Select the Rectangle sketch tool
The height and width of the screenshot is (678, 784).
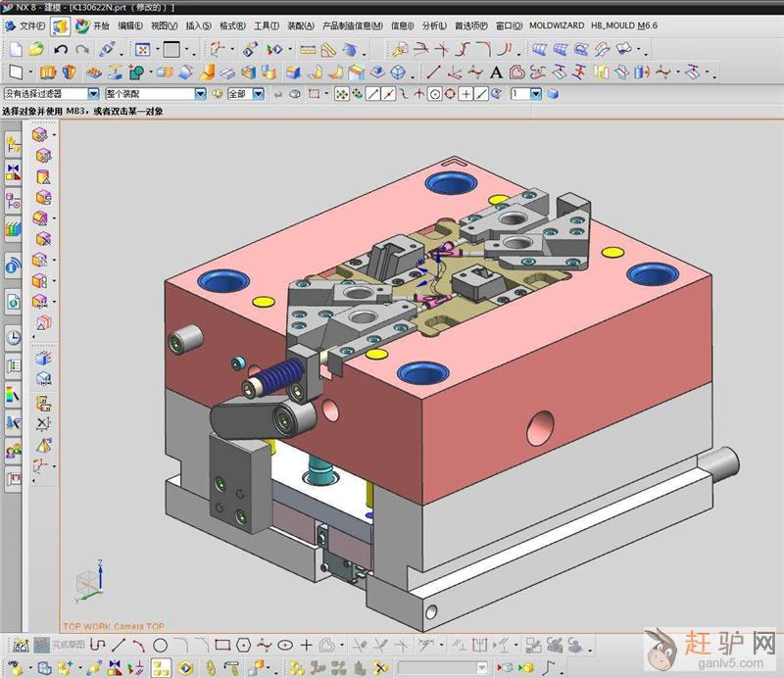point(222,645)
